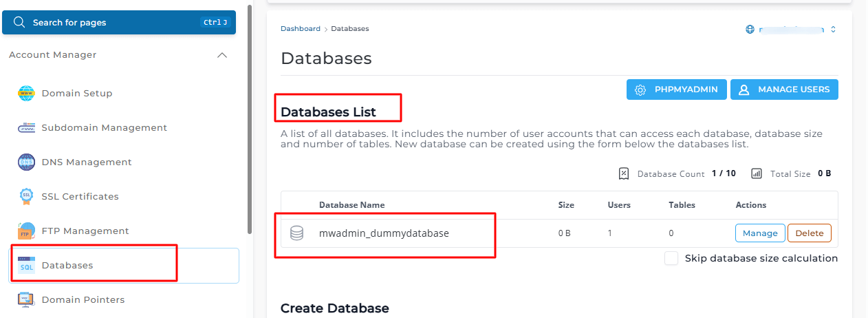
Task: Click the Actions column header
Action: tap(751, 205)
